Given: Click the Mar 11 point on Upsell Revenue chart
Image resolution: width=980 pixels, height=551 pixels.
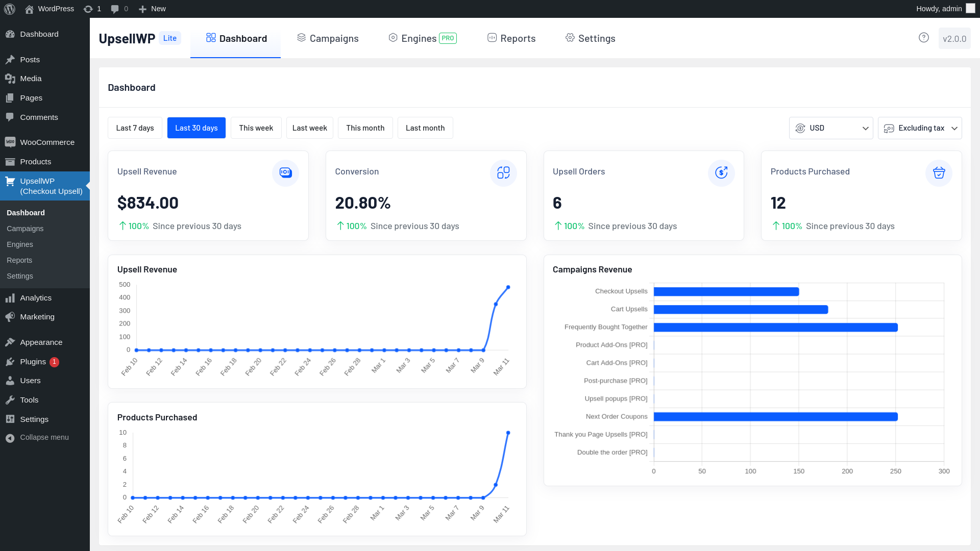Looking at the screenshot, I should [x=508, y=287].
